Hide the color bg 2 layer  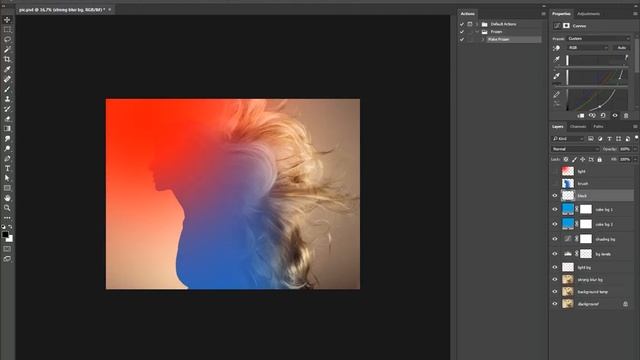(x=555, y=224)
